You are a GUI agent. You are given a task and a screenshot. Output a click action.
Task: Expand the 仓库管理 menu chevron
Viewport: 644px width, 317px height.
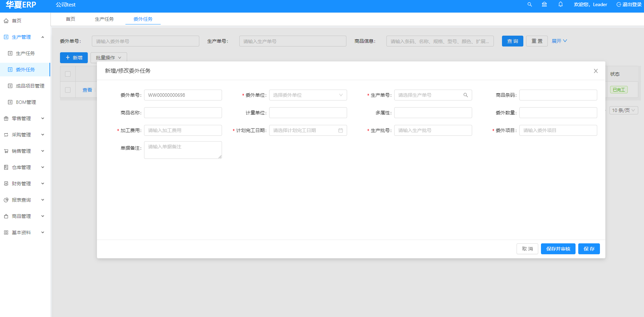pos(43,167)
